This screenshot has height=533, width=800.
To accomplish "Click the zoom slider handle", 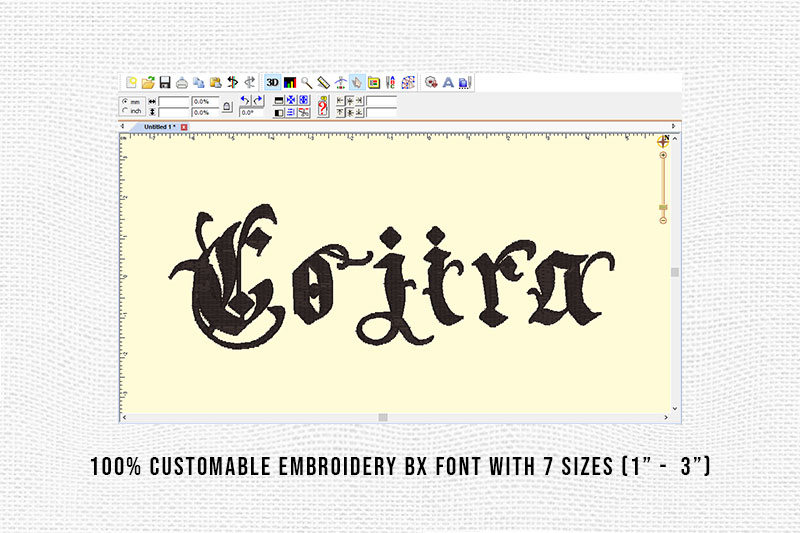I will (x=663, y=207).
